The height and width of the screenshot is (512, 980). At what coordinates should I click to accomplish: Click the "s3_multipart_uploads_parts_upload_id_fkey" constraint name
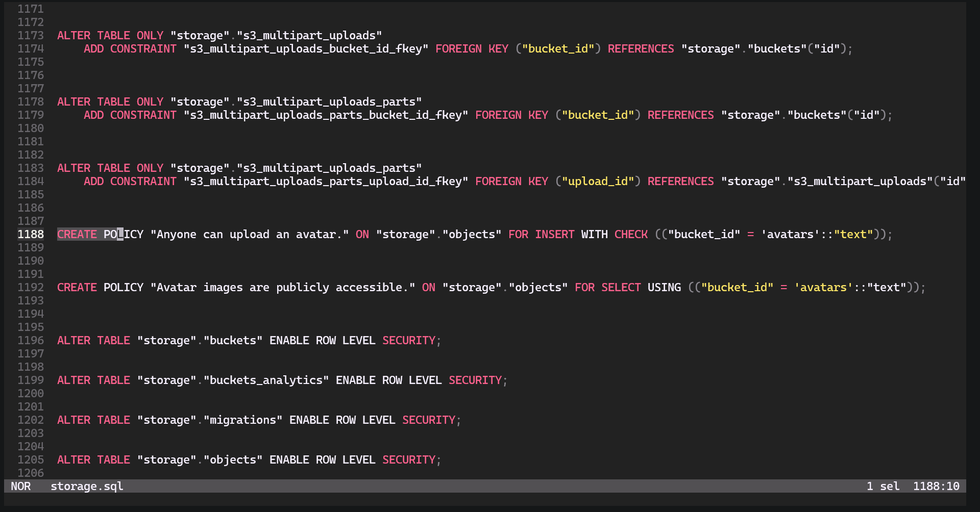(x=326, y=181)
